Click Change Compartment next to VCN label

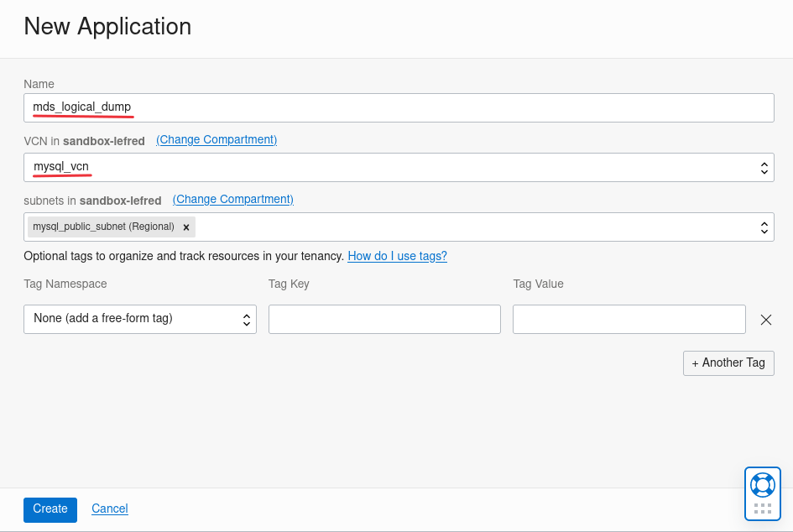pyautogui.click(x=216, y=139)
